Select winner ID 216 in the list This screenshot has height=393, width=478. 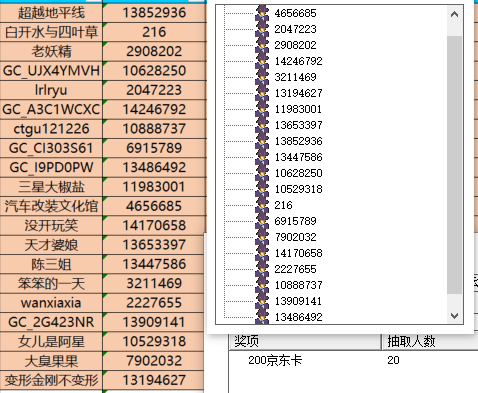(x=283, y=205)
